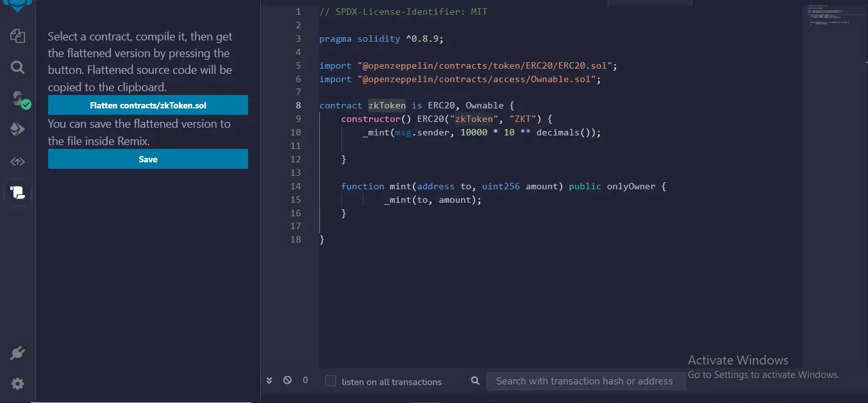Image resolution: width=868 pixels, height=403 pixels.
Task: Click line number 8 in gutter
Action: [299, 105]
